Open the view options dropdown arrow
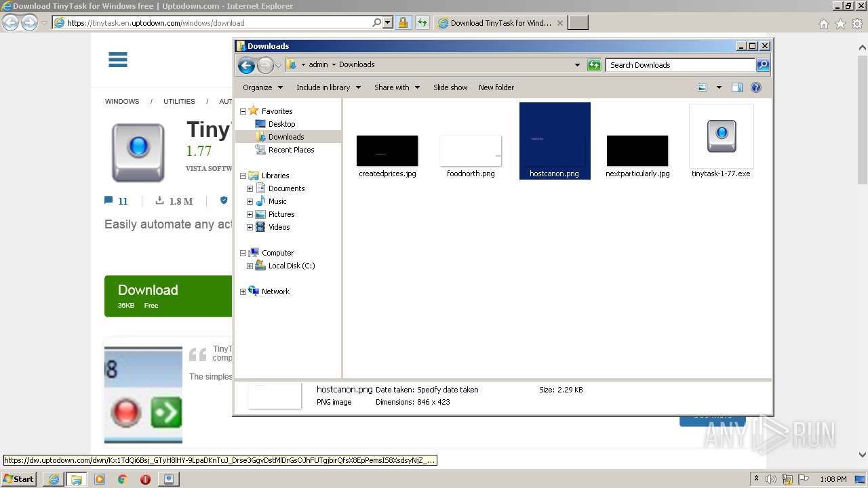This screenshot has width=868, height=488. point(719,87)
